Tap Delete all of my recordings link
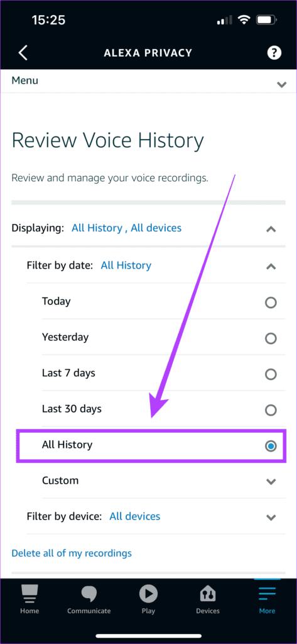The width and height of the screenshot is (297, 644). [x=72, y=553]
